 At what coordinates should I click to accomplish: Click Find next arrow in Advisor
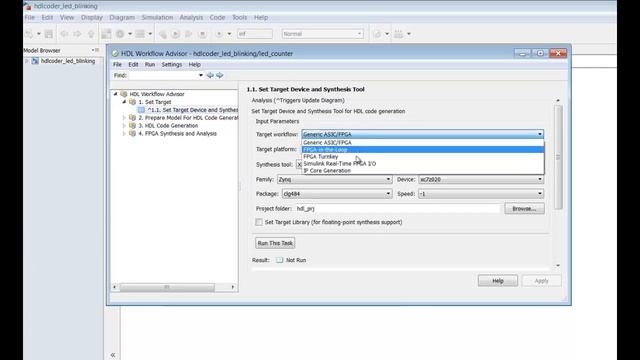[x=220, y=75]
